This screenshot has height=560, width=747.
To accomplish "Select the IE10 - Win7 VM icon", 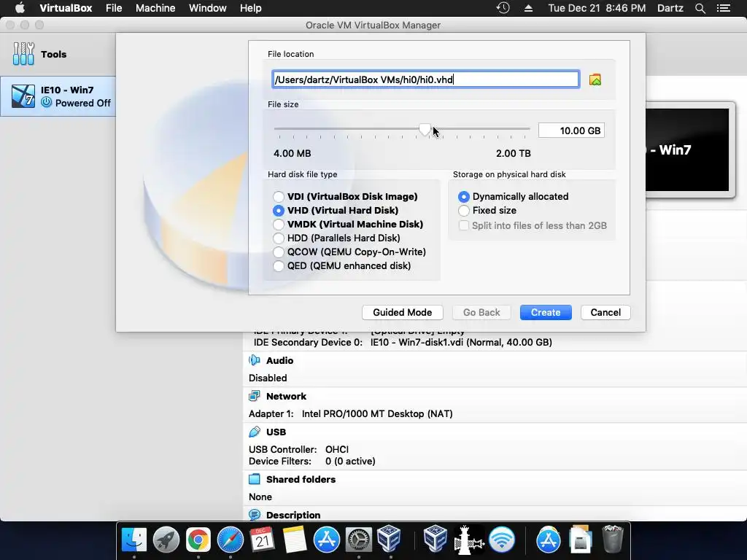I will (23, 96).
